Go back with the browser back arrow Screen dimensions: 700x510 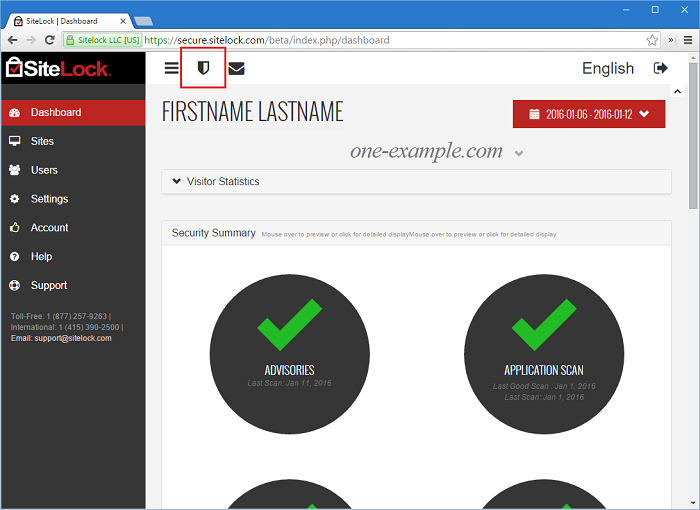pyautogui.click(x=12, y=40)
